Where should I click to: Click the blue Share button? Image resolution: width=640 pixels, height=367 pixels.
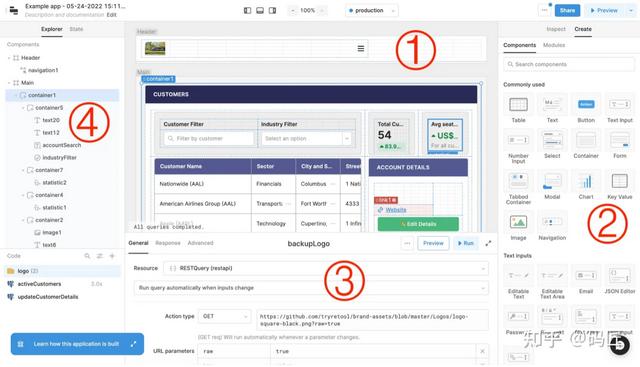[x=567, y=11]
